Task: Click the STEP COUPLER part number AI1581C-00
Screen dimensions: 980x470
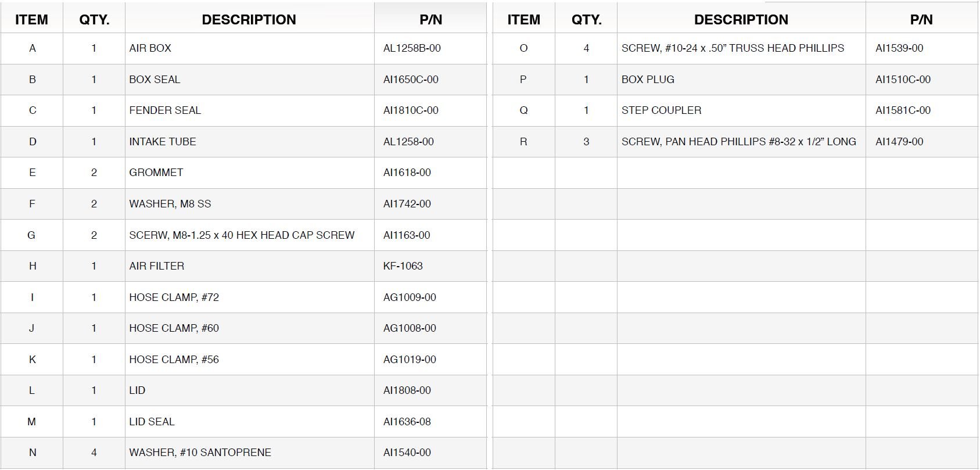Action: pos(903,110)
